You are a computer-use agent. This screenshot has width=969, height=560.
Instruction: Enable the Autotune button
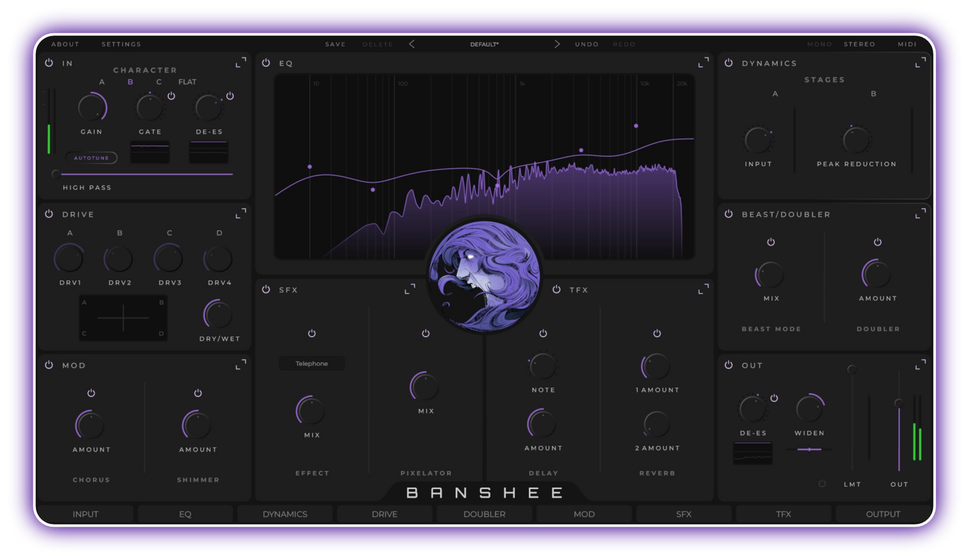92,157
